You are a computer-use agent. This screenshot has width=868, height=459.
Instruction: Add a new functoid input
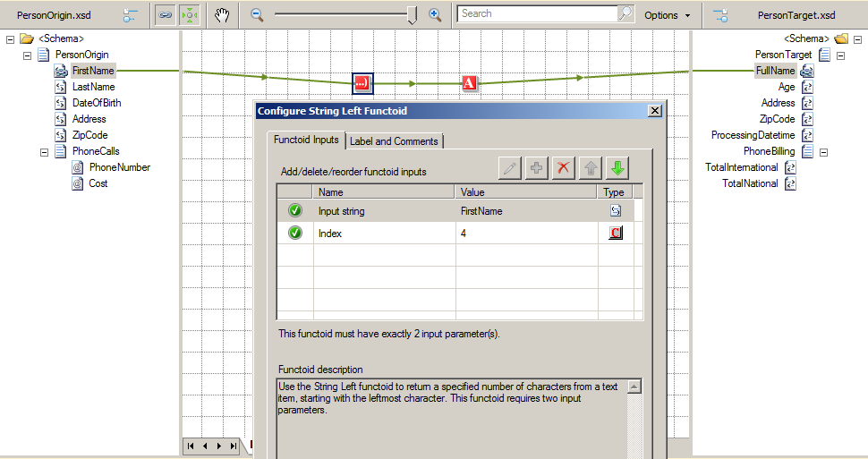537,168
